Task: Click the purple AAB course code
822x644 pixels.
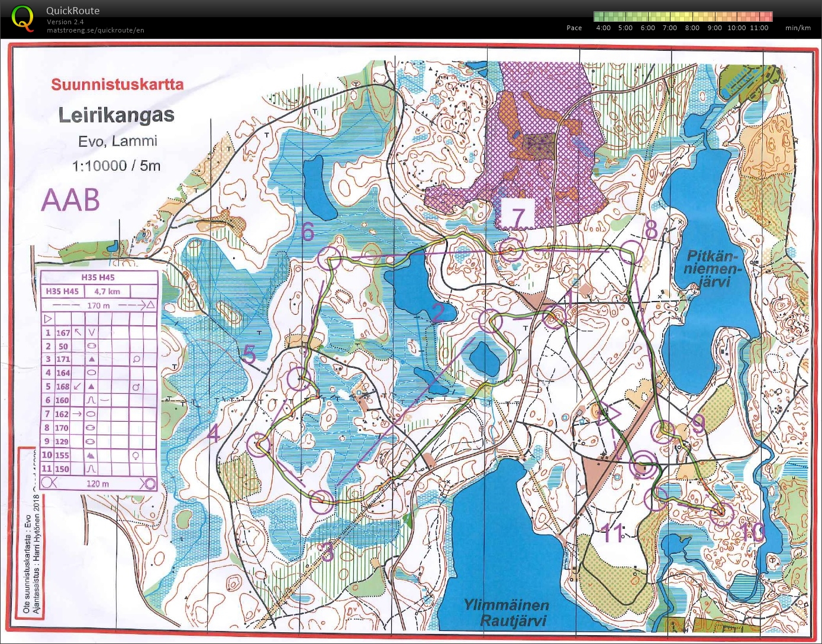Action: [70, 200]
